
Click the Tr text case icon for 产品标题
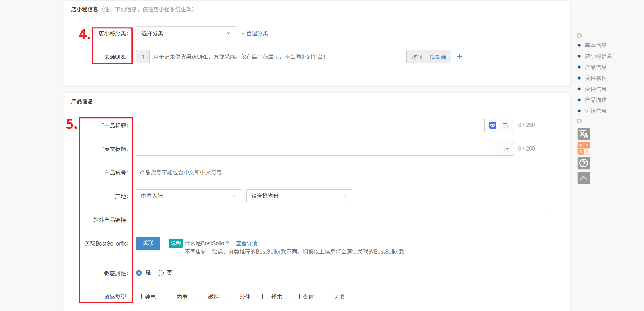coord(505,125)
